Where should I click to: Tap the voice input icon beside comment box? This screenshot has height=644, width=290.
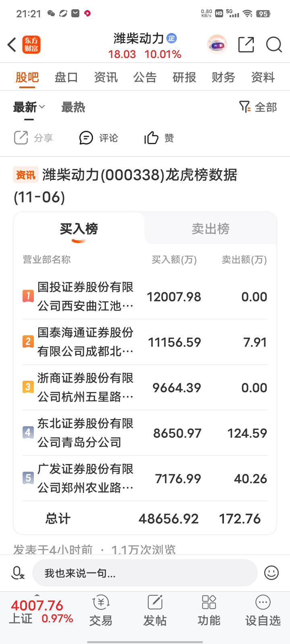click(18, 572)
